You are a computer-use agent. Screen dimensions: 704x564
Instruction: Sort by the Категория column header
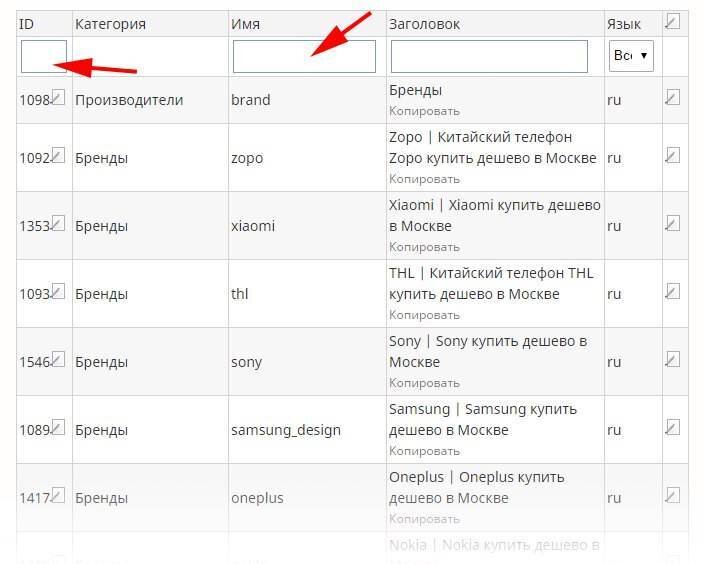tap(110, 24)
